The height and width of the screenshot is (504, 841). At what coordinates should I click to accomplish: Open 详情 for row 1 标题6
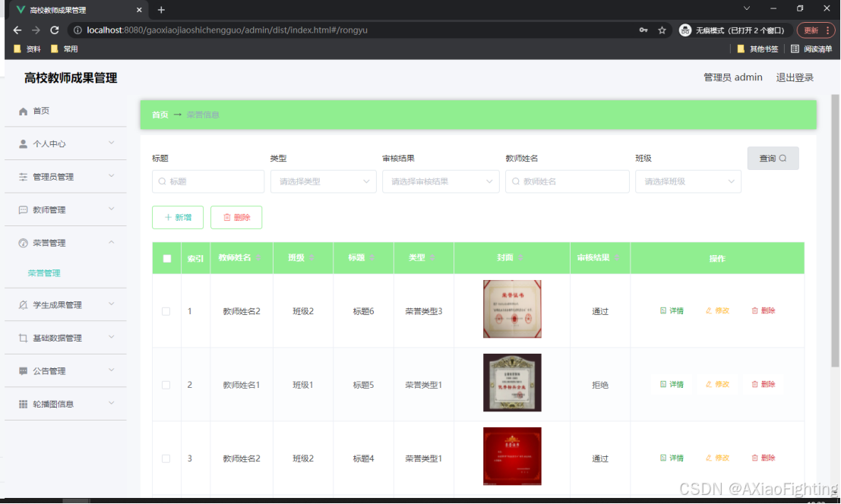(x=672, y=311)
